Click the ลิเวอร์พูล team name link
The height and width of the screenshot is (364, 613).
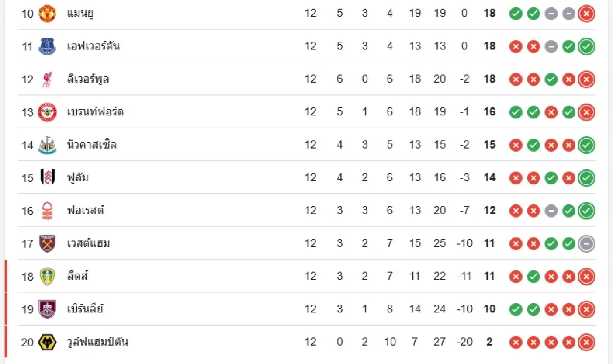[x=88, y=79]
